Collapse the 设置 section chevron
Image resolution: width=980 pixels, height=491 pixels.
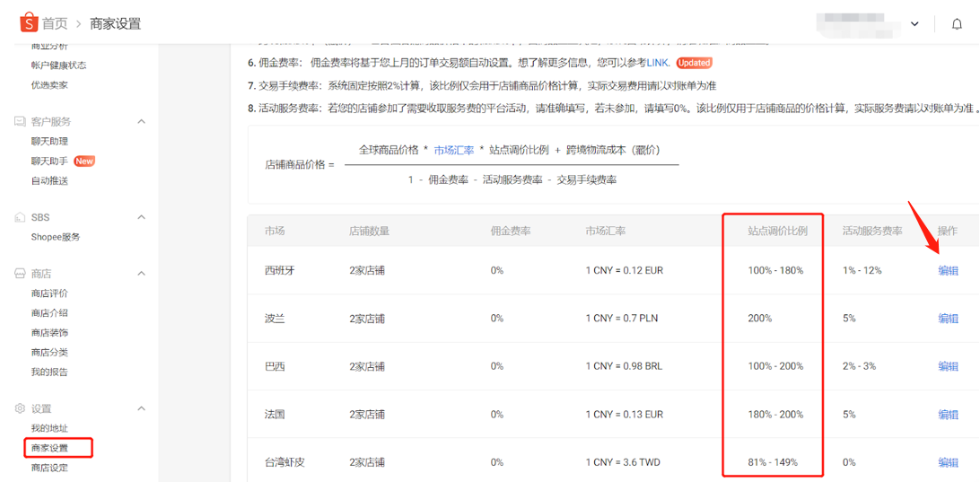[x=142, y=408]
